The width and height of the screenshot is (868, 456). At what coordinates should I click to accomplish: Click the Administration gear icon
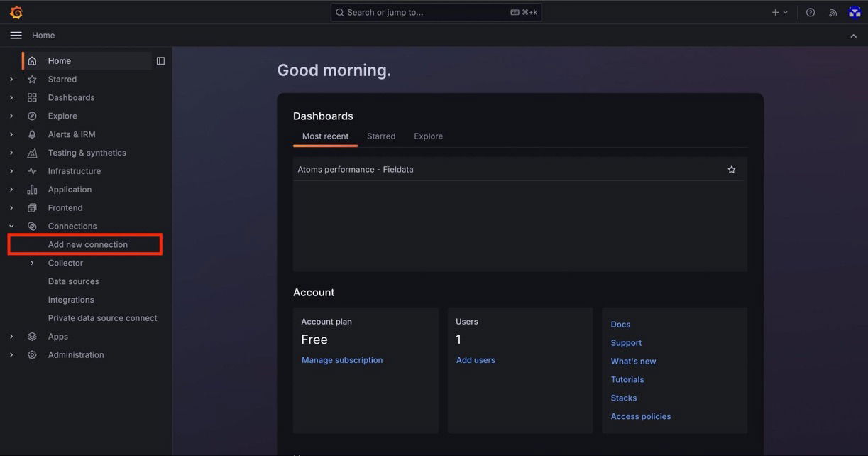pyautogui.click(x=32, y=355)
